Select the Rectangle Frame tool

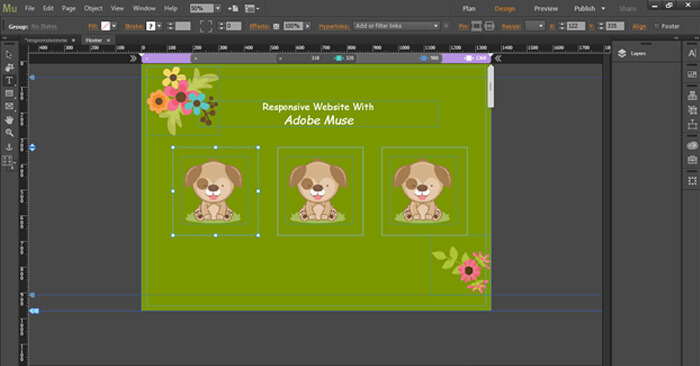tap(9, 106)
